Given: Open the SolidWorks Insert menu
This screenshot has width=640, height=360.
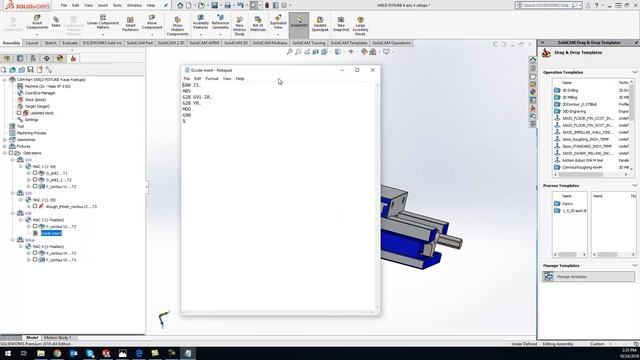Looking at the screenshot, I should point(103,5).
